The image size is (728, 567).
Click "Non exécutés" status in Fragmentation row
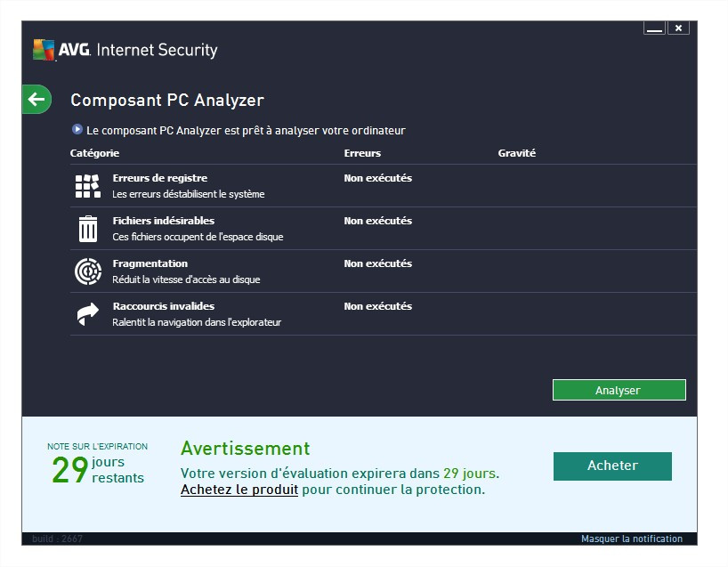click(x=377, y=263)
